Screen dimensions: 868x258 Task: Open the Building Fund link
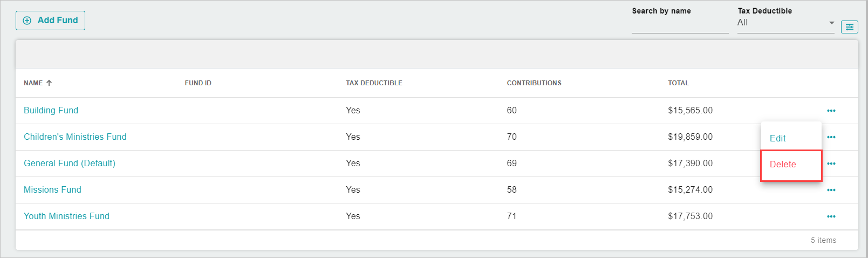pyautogui.click(x=51, y=110)
